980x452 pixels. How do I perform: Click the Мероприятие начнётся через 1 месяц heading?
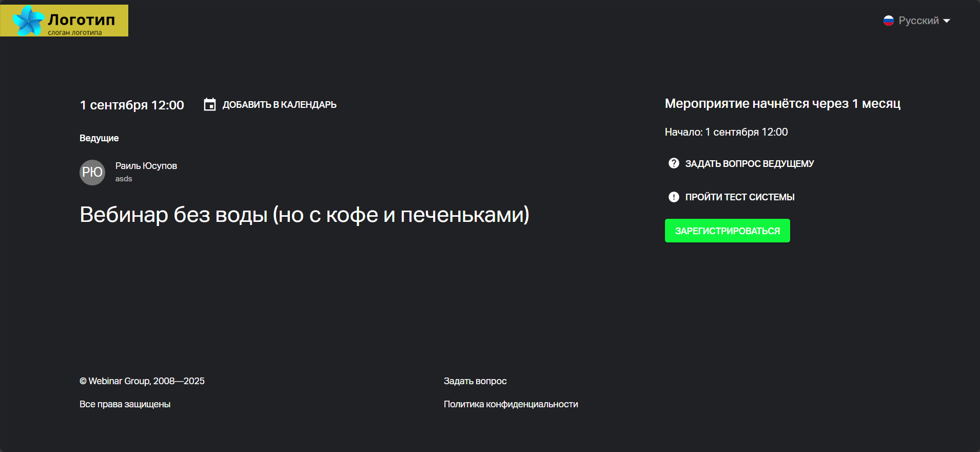(782, 104)
